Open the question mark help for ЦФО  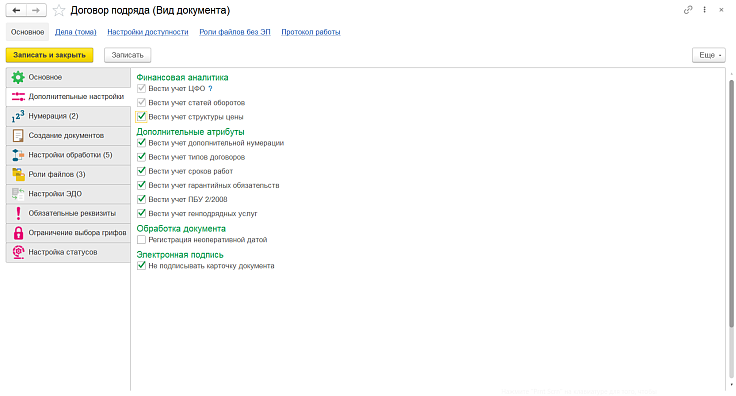click(210, 89)
